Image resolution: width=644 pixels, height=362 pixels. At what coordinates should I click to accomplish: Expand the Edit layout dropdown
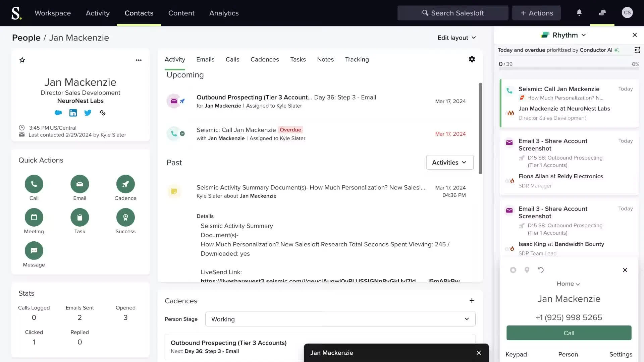(457, 38)
